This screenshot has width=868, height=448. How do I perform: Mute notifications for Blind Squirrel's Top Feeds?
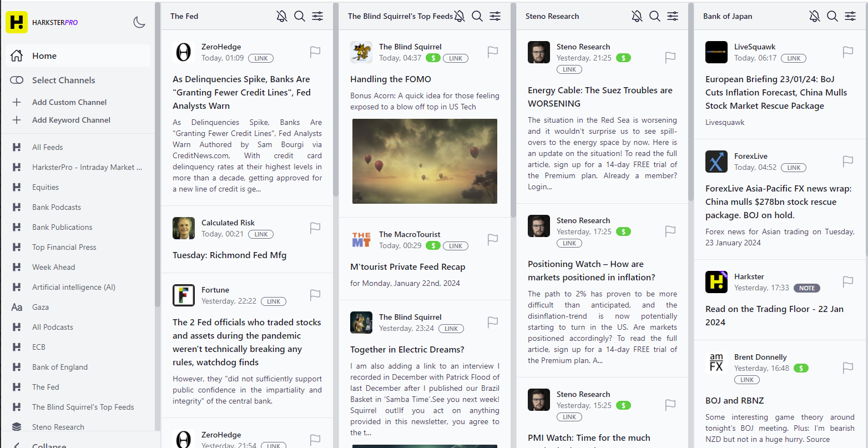pyautogui.click(x=460, y=16)
